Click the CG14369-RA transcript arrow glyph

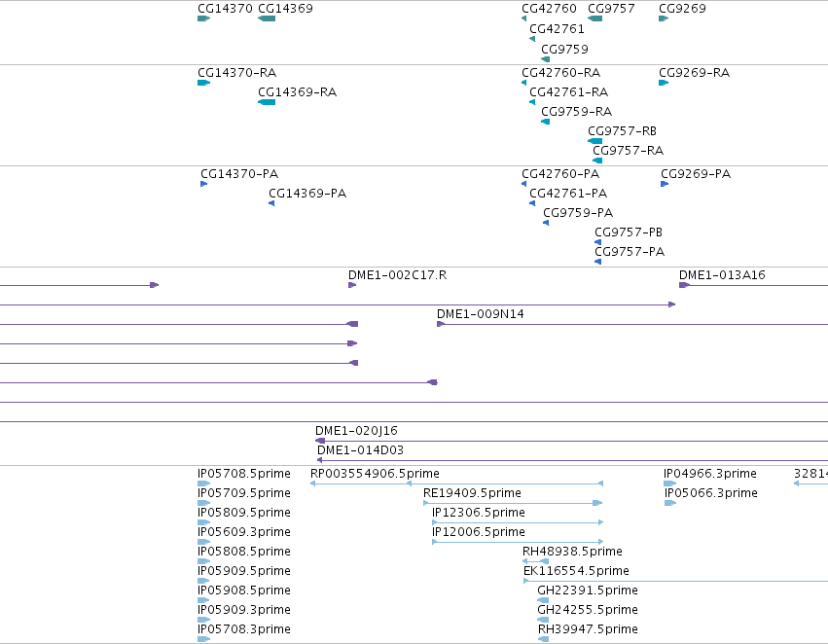click(267, 102)
